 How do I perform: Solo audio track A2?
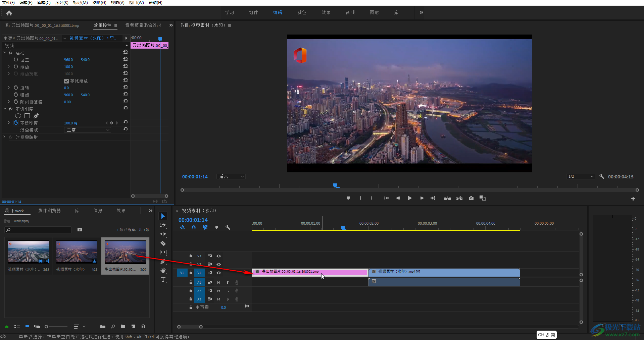click(228, 291)
